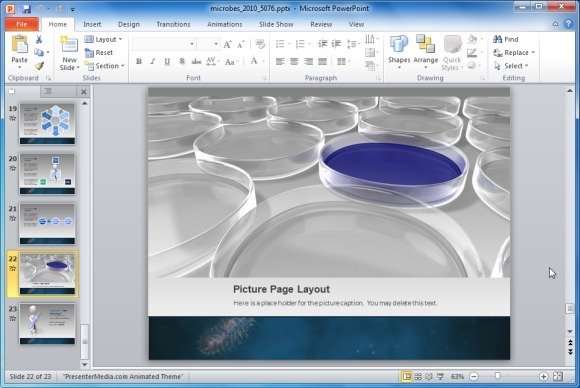
Task: Switch to Slide Sorter view
Action: click(418, 377)
